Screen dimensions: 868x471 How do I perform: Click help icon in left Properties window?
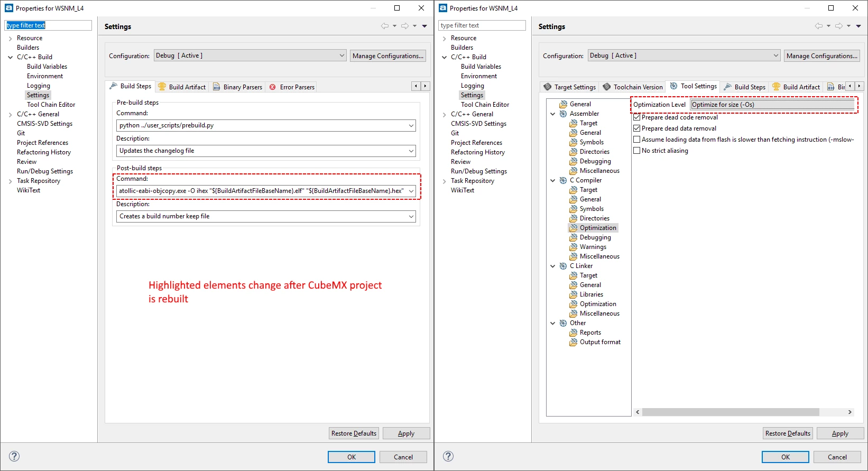click(14, 456)
